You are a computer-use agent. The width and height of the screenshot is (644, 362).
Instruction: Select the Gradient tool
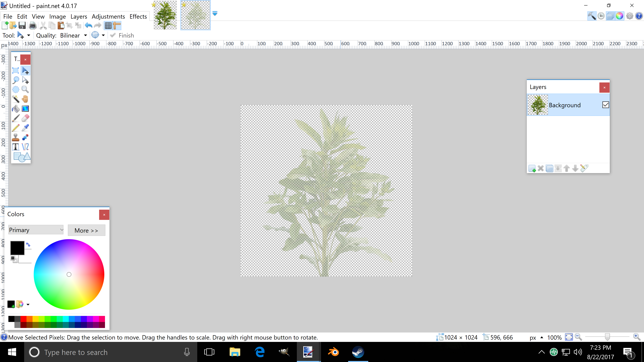25,109
